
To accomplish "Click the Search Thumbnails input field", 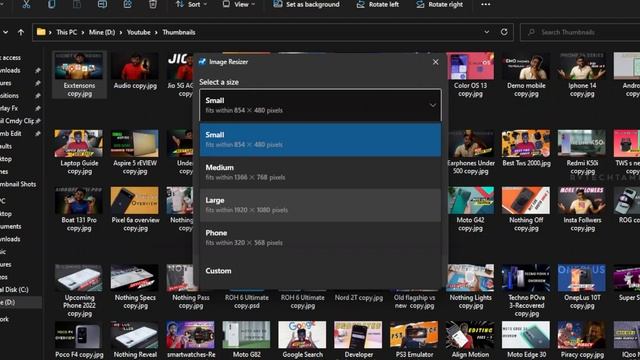I will (x=580, y=32).
